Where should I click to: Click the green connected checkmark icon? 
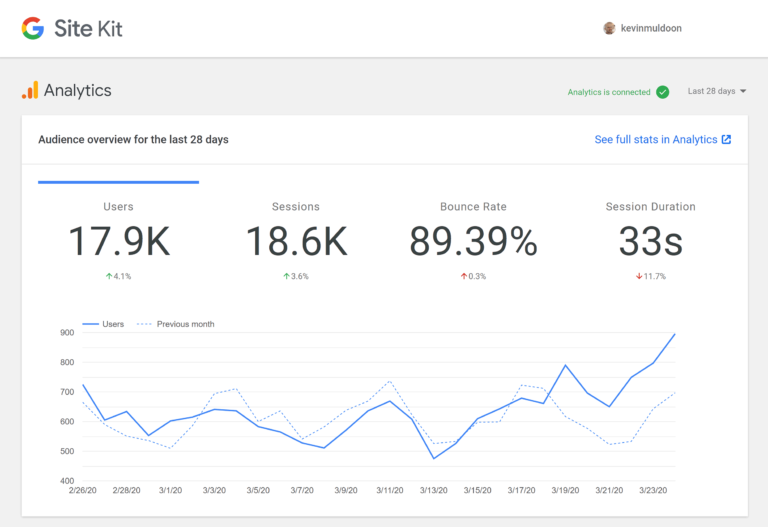(x=662, y=92)
